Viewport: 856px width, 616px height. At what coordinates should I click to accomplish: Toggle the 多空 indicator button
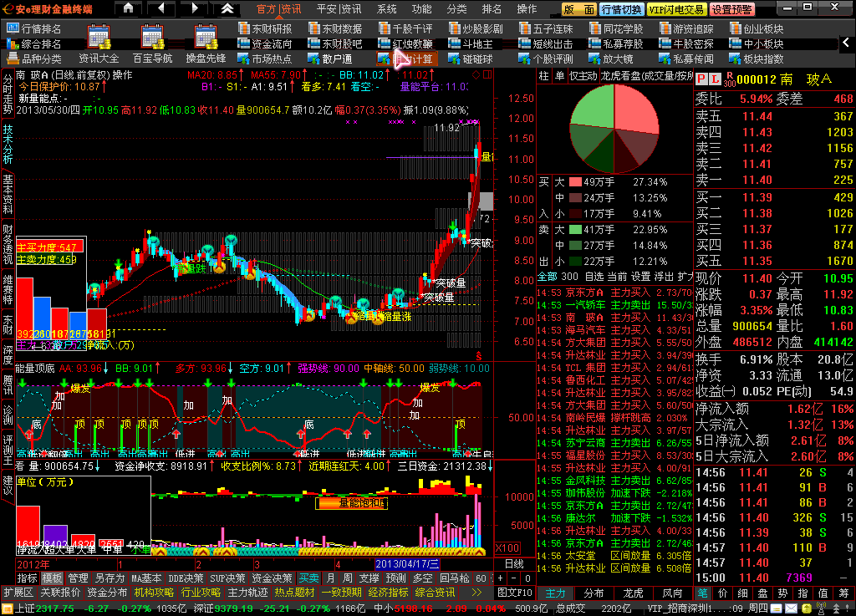(422, 578)
